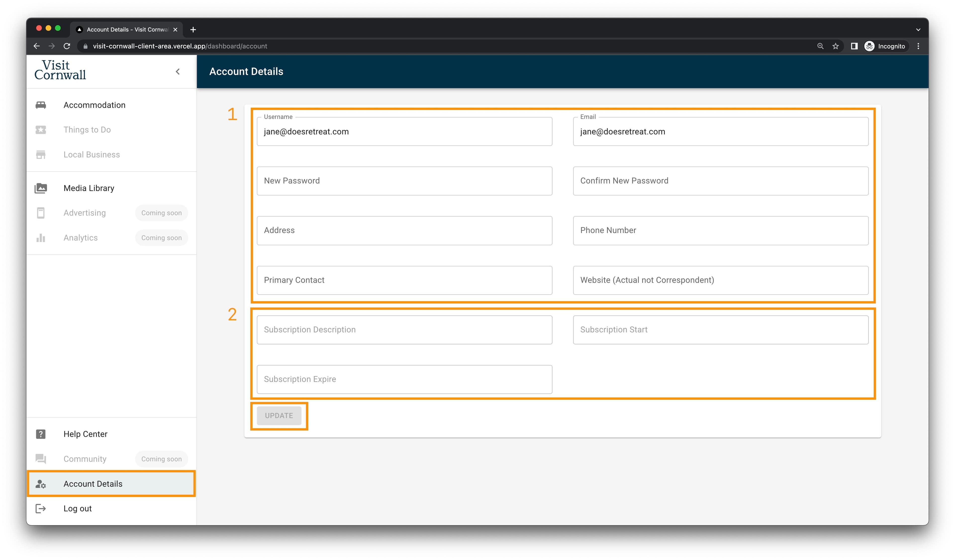The width and height of the screenshot is (955, 560).
Task: Click the browser zoom magnifier icon
Action: click(x=820, y=46)
